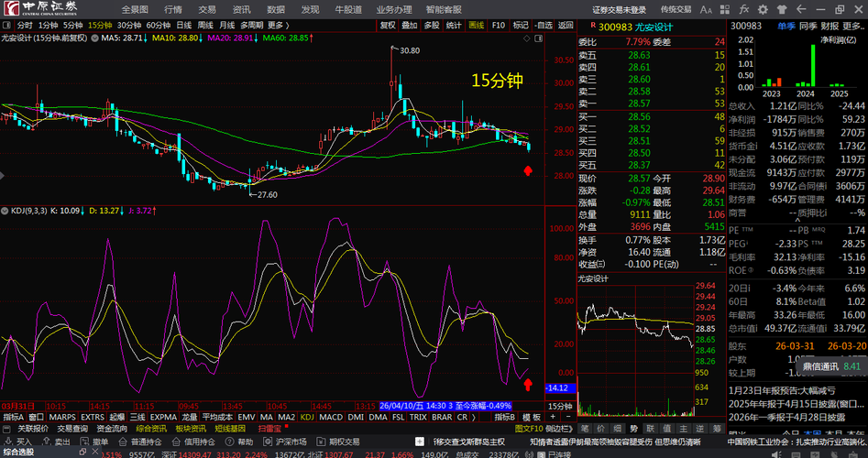Close the 综合选股 panel

point(94,452)
